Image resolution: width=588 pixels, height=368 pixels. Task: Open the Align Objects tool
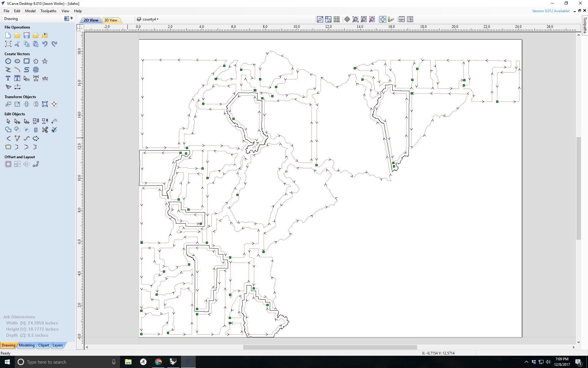pyautogui.click(x=54, y=104)
